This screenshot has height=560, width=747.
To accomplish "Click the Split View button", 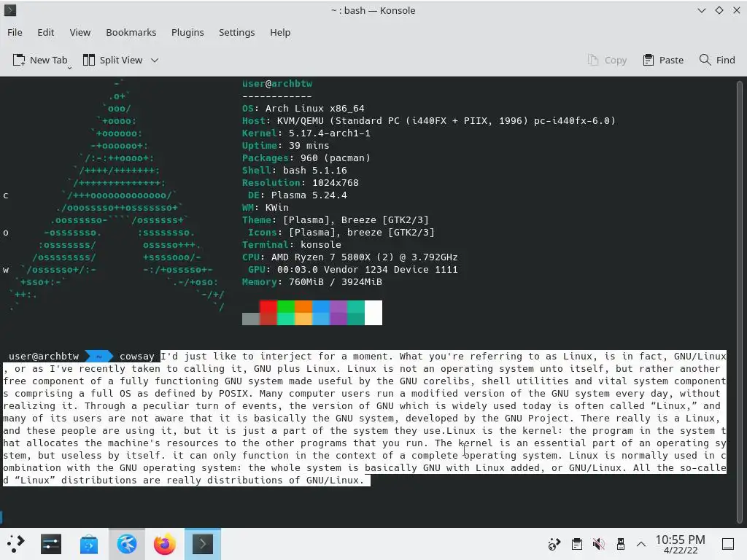I will pyautogui.click(x=113, y=60).
